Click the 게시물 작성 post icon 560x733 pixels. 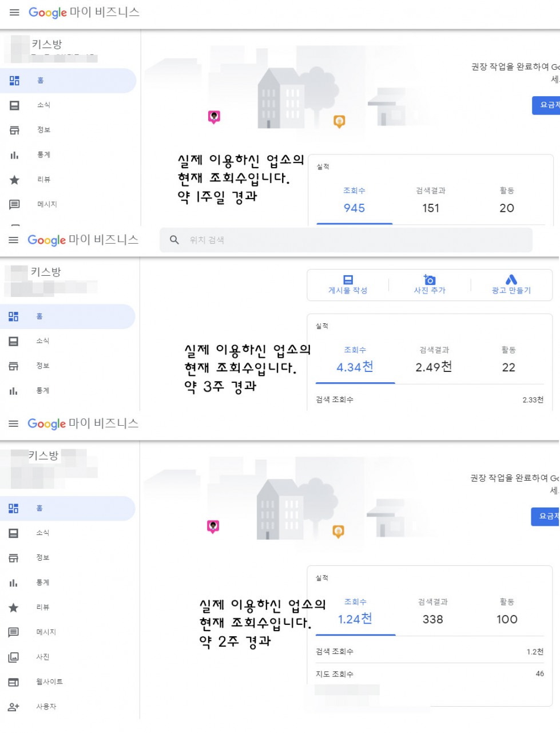pos(348,280)
